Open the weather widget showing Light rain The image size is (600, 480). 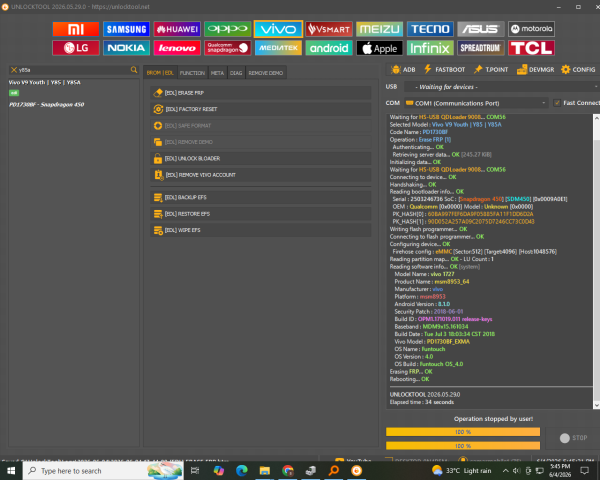(x=461, y=470)
